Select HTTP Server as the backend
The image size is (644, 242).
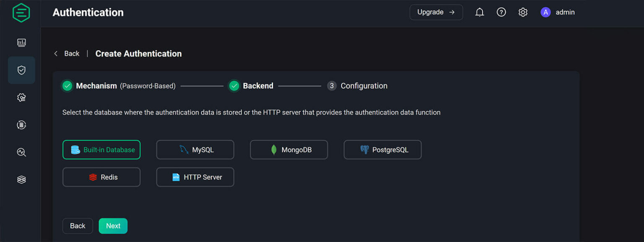[x=195, y=177]
